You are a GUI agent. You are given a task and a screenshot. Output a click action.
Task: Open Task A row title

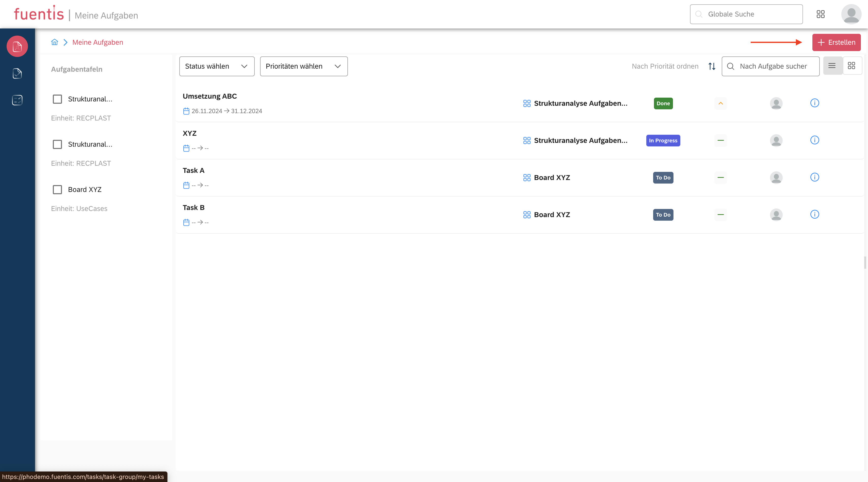(x=194, y=170)
